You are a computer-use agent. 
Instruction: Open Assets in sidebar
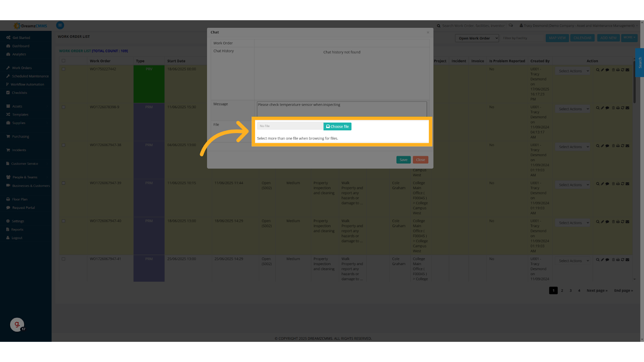(x=14, y=107)
